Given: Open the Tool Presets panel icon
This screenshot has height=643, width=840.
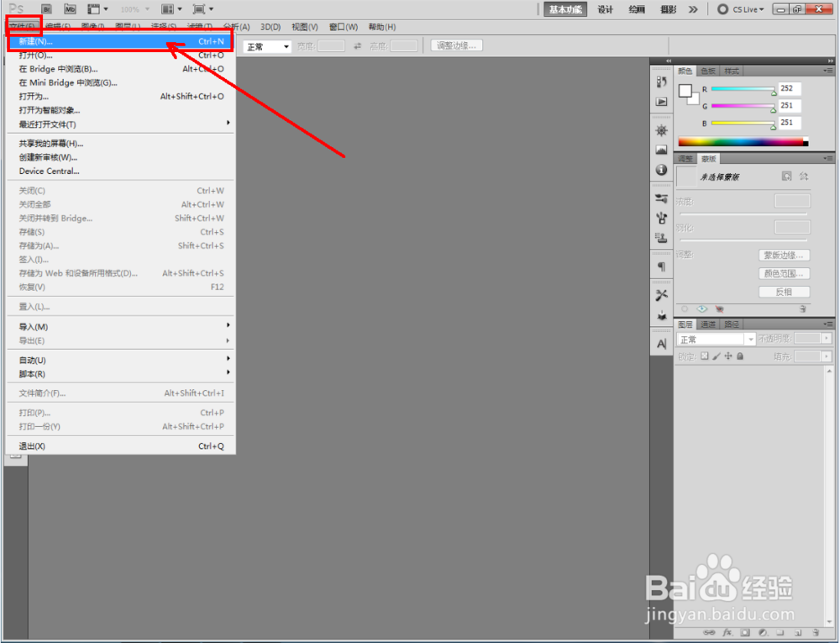Looking at the screenshot, I should [662, 295].
